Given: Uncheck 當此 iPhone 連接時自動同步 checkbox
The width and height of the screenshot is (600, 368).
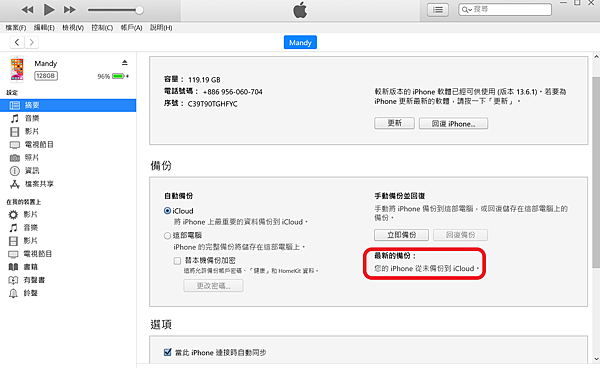Looking at the screenshot, I should [167, 352].
